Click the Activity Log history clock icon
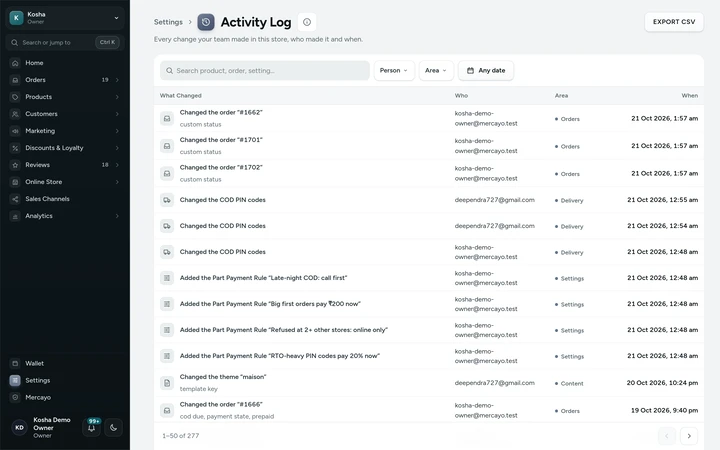This screenshot has width=720, height=450. click(206, 22)
